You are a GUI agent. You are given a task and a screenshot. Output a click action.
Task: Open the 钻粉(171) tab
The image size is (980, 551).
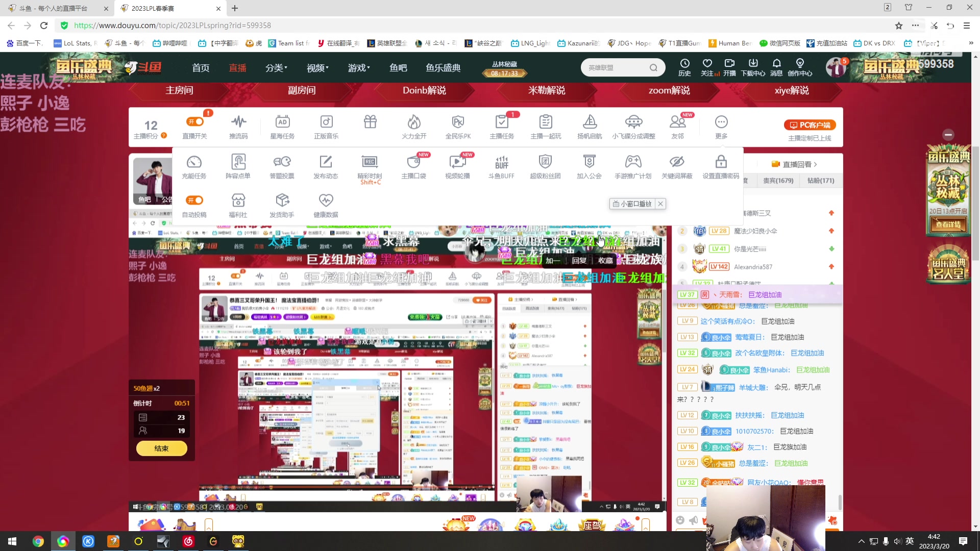[821, 181]
